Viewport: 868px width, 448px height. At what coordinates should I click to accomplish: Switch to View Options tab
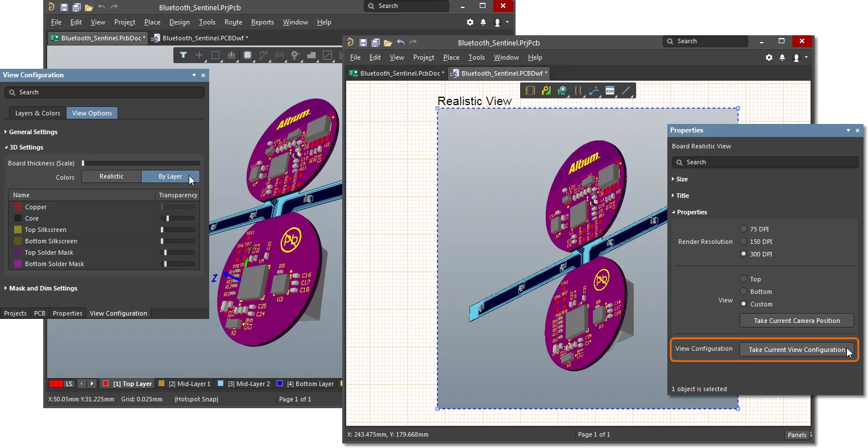[92, 113]
